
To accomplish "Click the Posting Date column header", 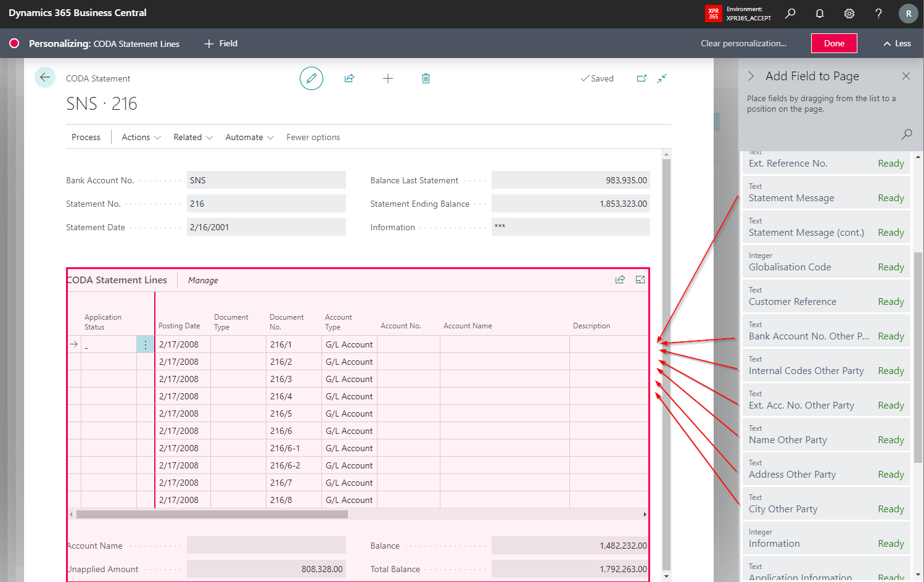I will click(x=179, y=326).
